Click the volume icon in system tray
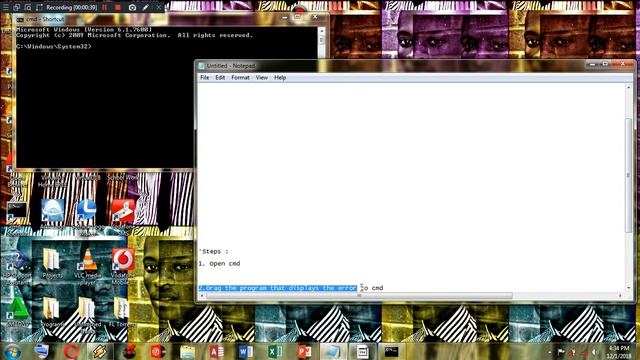 [594, 352]
